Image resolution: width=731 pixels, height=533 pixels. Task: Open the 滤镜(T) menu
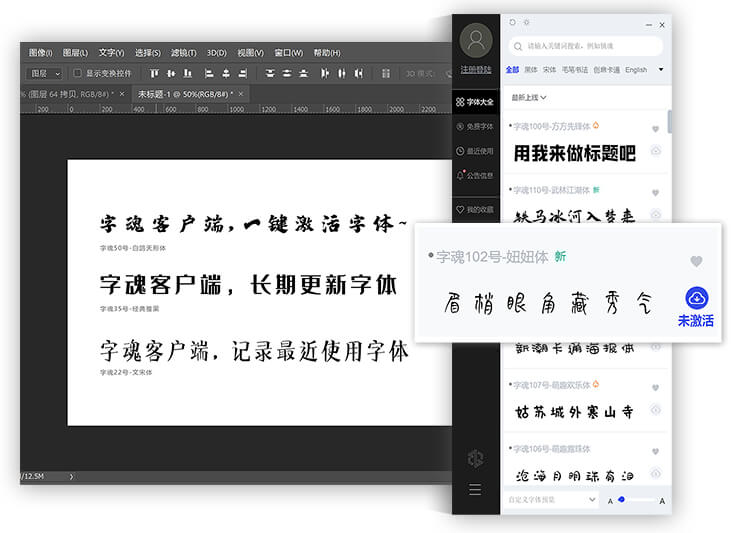tap(183, 52)
